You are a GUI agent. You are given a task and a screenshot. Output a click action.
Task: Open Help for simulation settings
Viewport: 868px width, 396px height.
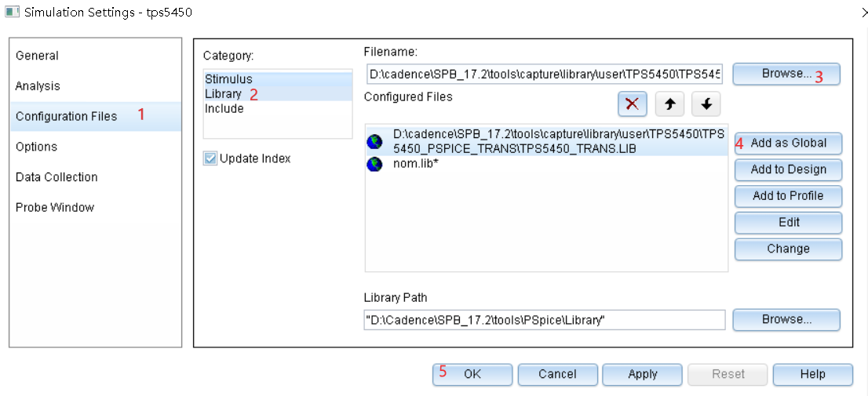812,374
